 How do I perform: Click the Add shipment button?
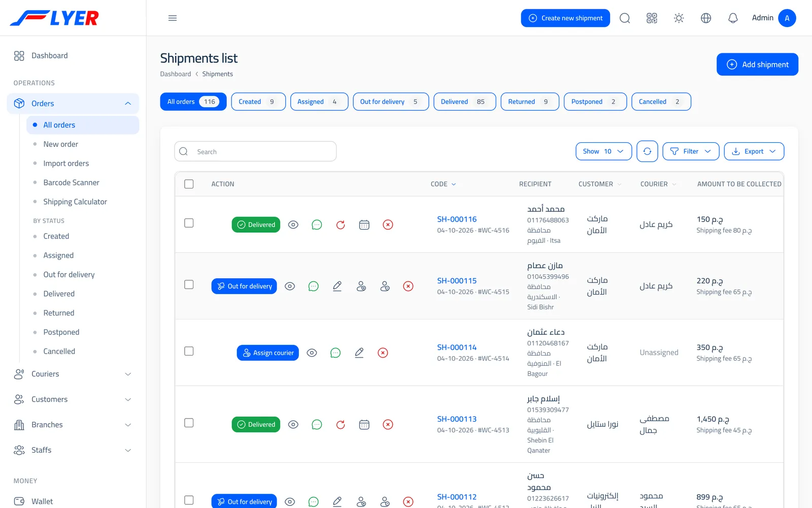(757, 65)
